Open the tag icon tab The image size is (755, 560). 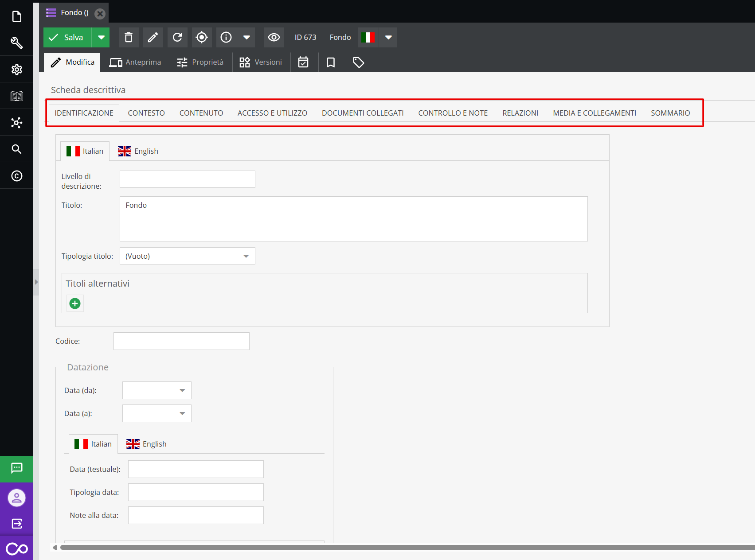click(x=358, y=62)
